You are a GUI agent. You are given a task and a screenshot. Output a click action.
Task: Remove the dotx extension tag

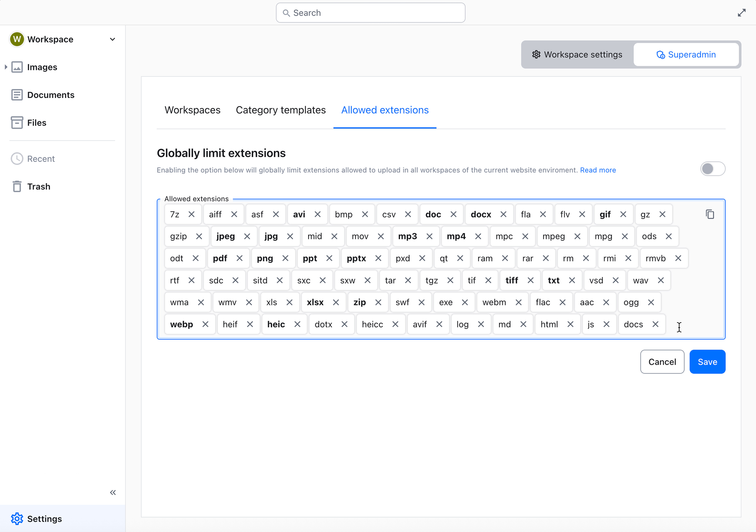coord(344,324)
